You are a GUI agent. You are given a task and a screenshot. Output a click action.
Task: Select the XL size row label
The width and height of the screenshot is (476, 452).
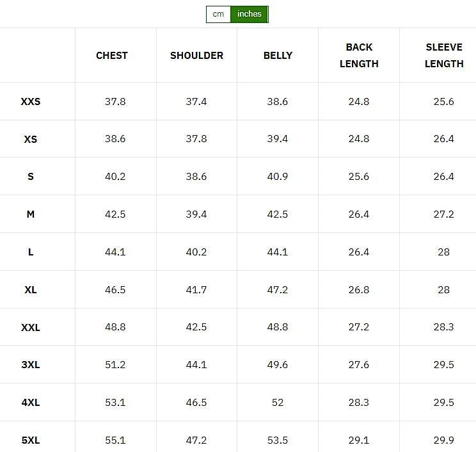[31, 290]
